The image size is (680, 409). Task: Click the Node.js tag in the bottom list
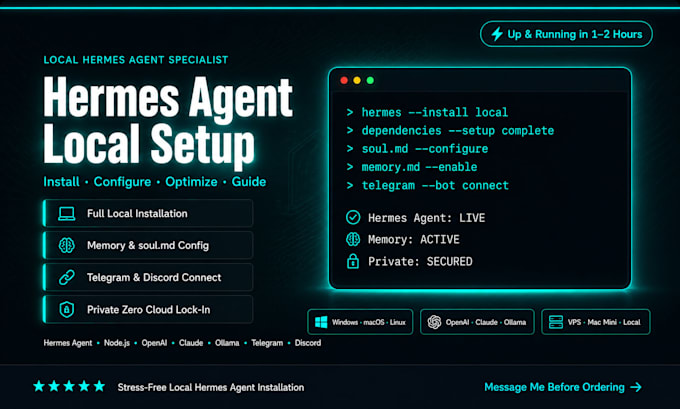[x=117, y=343]
